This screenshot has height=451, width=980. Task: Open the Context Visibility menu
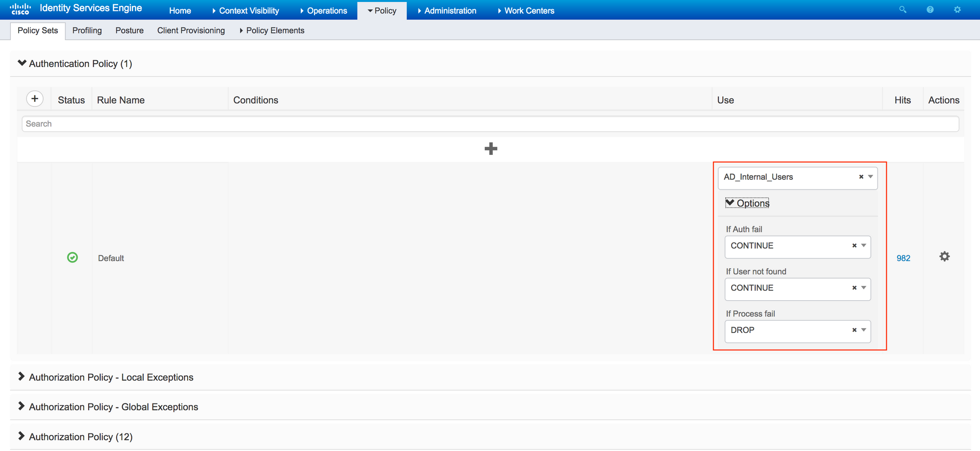245,10
